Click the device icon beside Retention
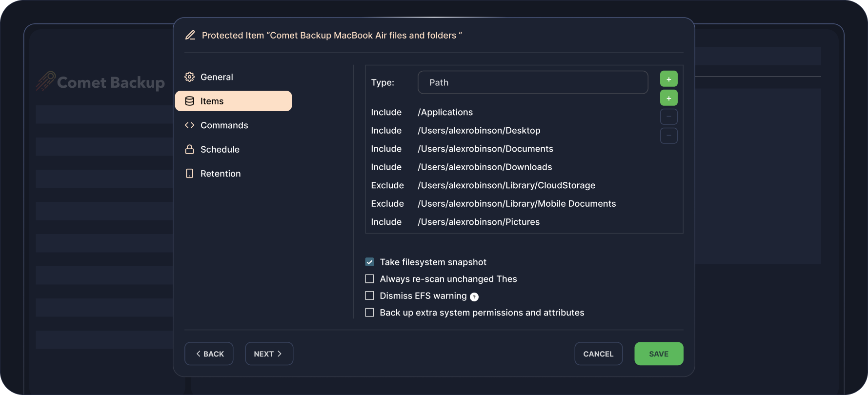The image size is (868, 395). pos(190,174)
